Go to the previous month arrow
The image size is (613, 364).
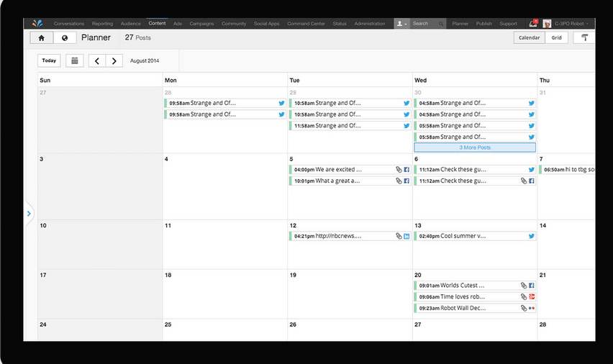click(x=97, y=61)
